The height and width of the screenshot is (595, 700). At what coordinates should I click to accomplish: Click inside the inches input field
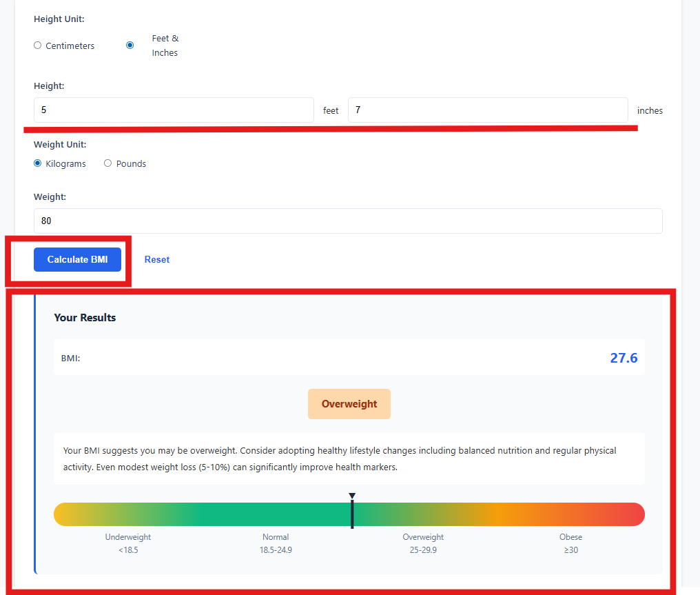[x=487, y=110]
